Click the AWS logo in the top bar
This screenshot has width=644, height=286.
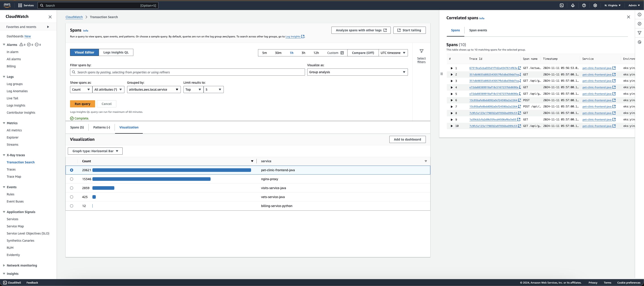click(7, 5)
